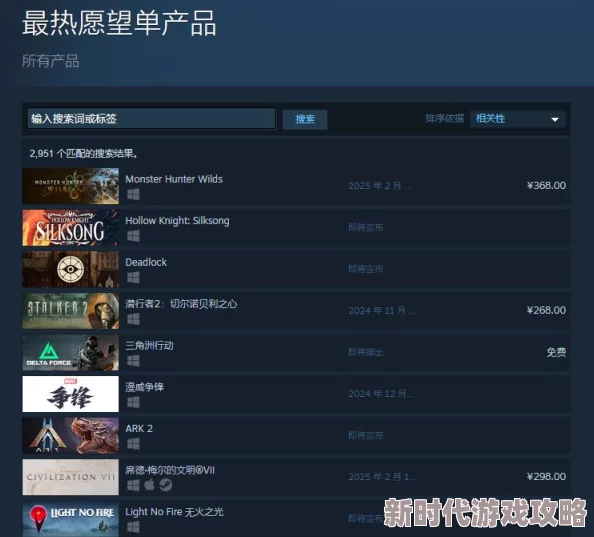The width and height of the screenshot is (594, 537).
Task: Open the 争锋 white cover thumbnail
Action: (70, 394)
